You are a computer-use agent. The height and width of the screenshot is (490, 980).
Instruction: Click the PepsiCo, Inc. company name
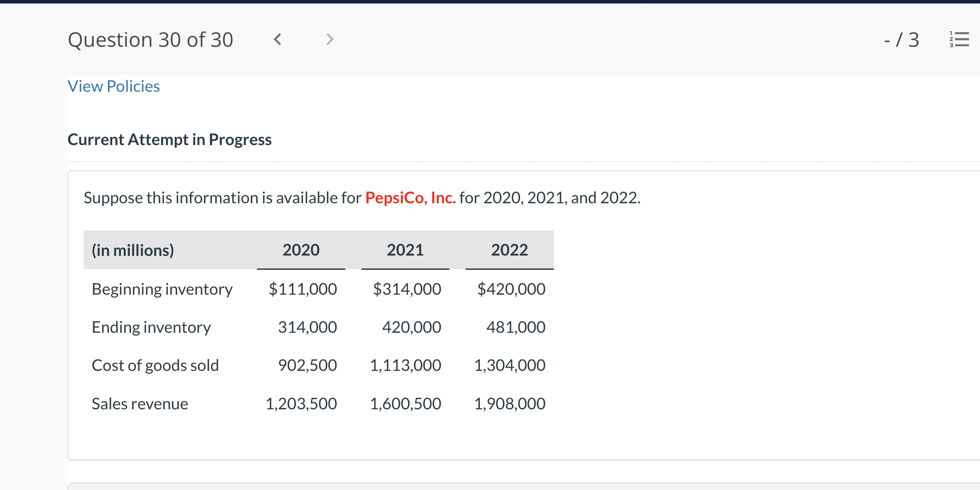coord(410,198)
